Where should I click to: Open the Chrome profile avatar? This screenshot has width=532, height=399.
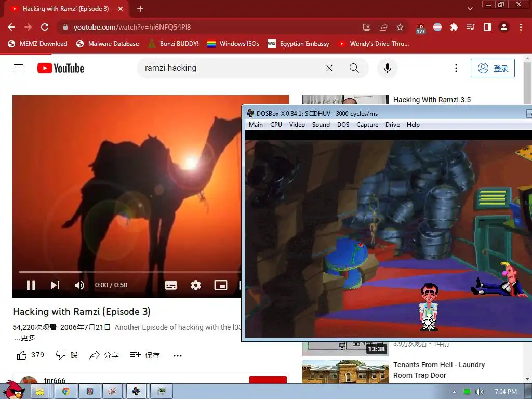tap(504, 27)
